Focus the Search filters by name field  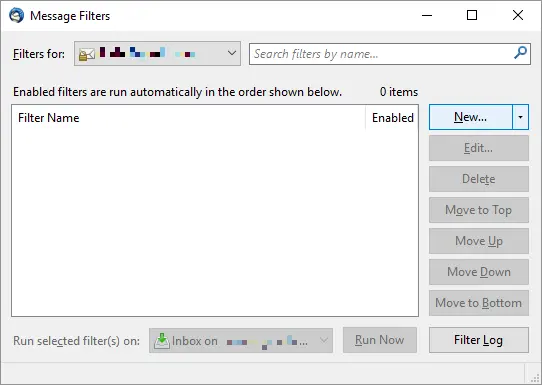coord(390,54)
